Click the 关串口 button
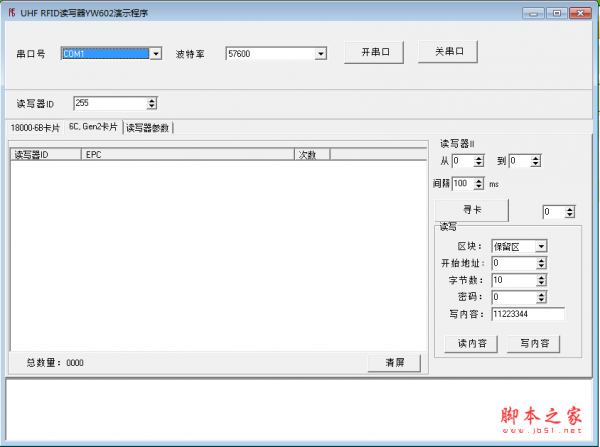 [448, 51]
